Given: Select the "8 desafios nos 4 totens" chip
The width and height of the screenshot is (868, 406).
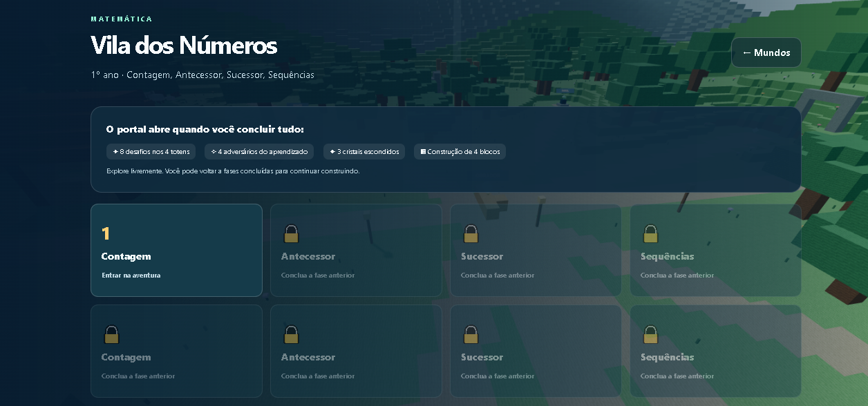Looking at the screenshot, I should tap(151, 151).
